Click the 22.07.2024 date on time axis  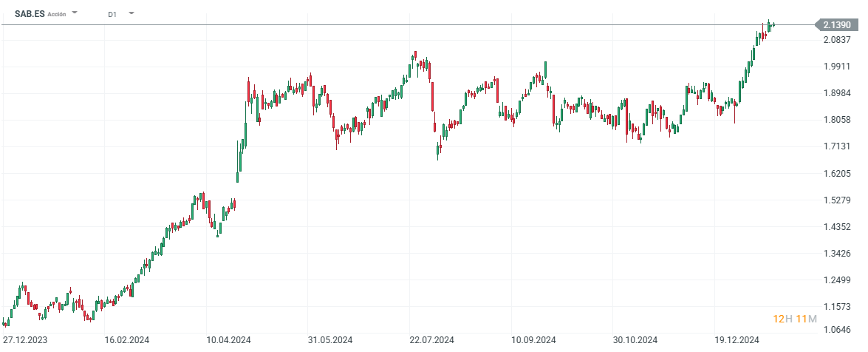431,340
